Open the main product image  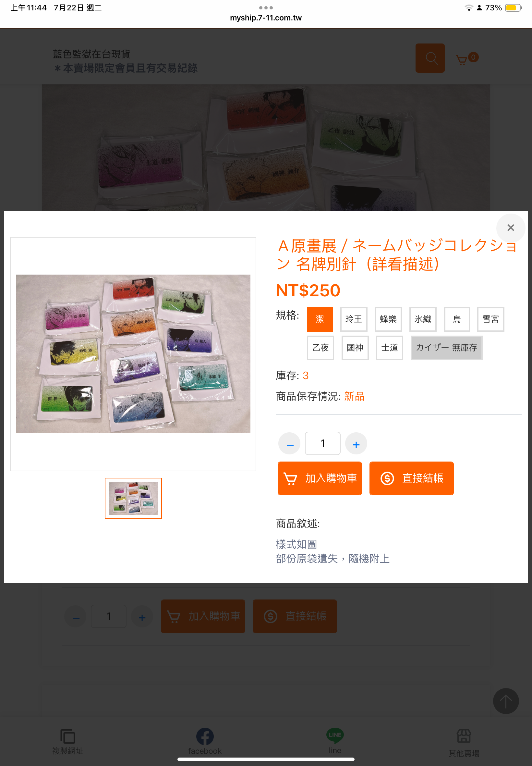click(133, 354)
